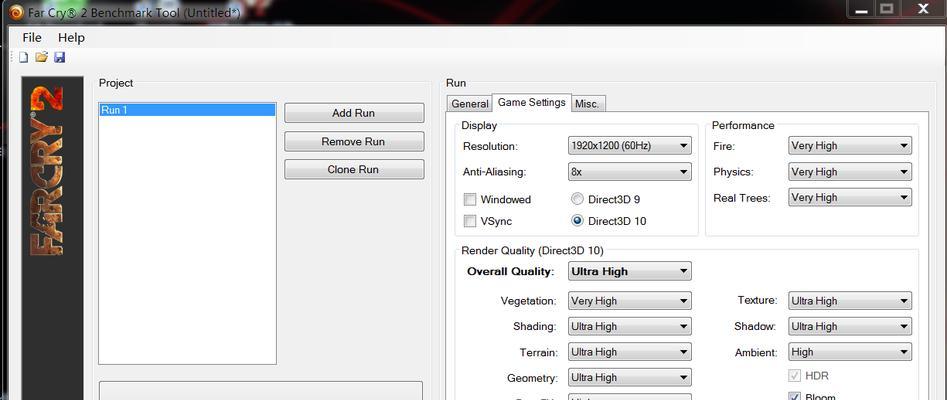
Task: Open the Geometry quality dropdown
Action: [x=629, y=378]
